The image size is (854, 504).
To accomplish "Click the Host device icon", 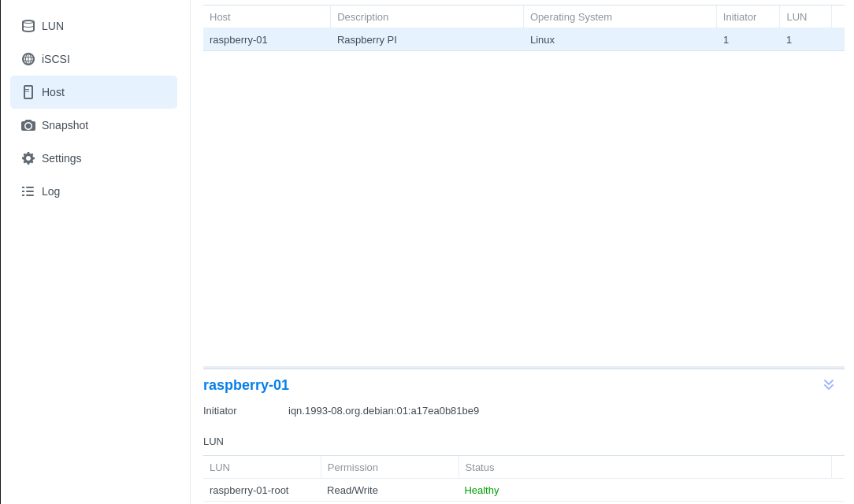I will click(28, 92).
